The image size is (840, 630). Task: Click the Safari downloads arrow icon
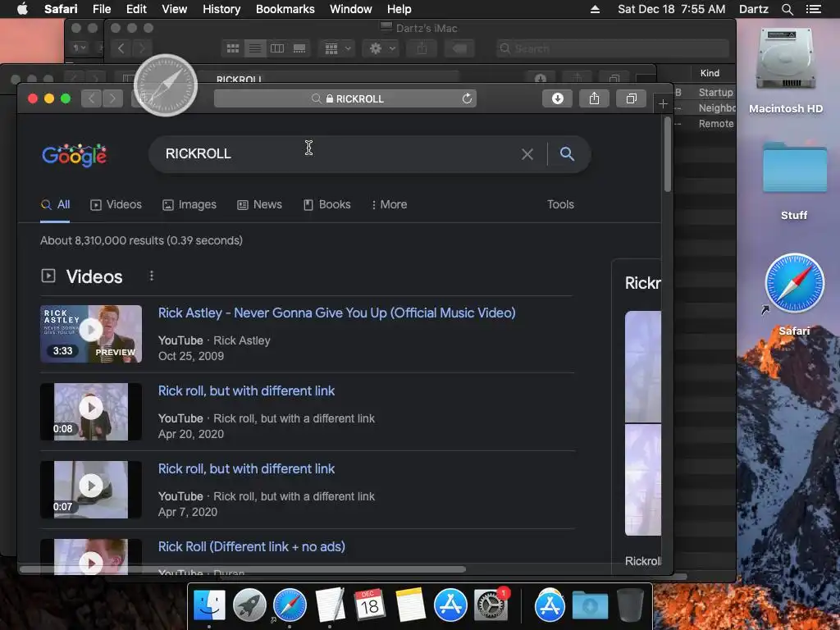coord(557,98)
